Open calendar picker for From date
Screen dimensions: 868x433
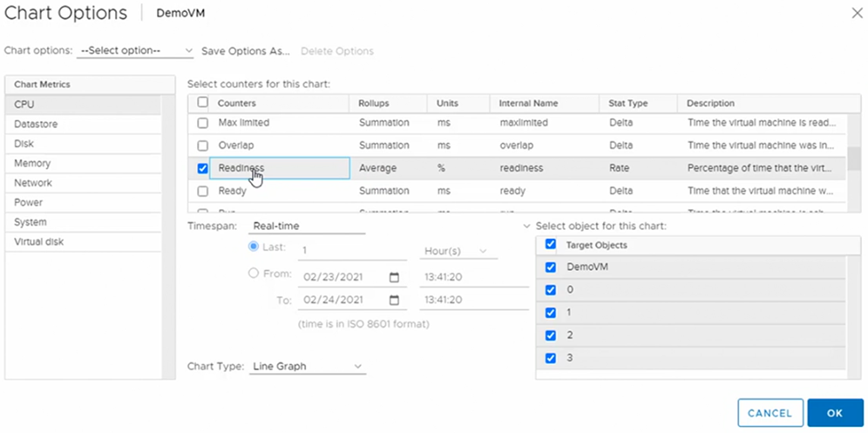pyautogui.click(x=394, y=277)
